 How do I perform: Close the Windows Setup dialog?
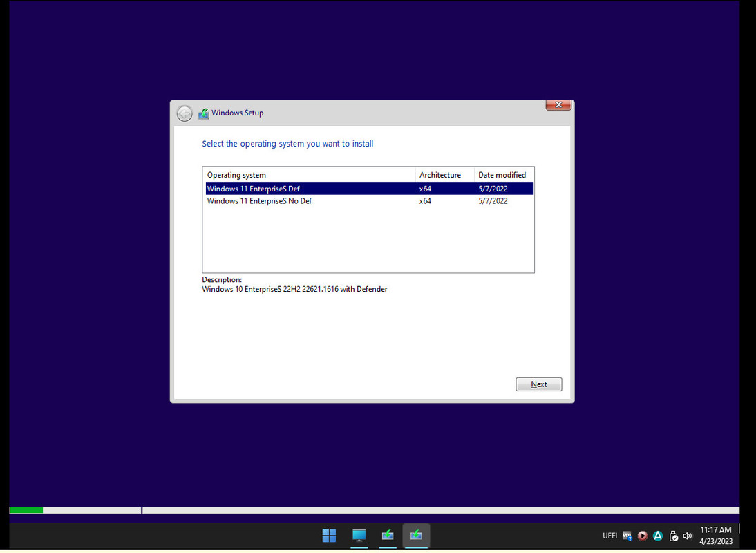tap(558, 104)
